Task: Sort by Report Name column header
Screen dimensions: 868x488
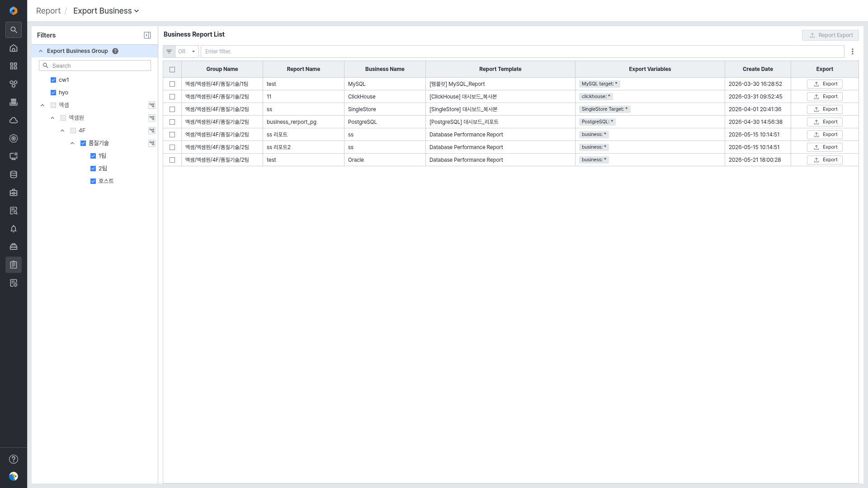Action: tap(303, 69)
